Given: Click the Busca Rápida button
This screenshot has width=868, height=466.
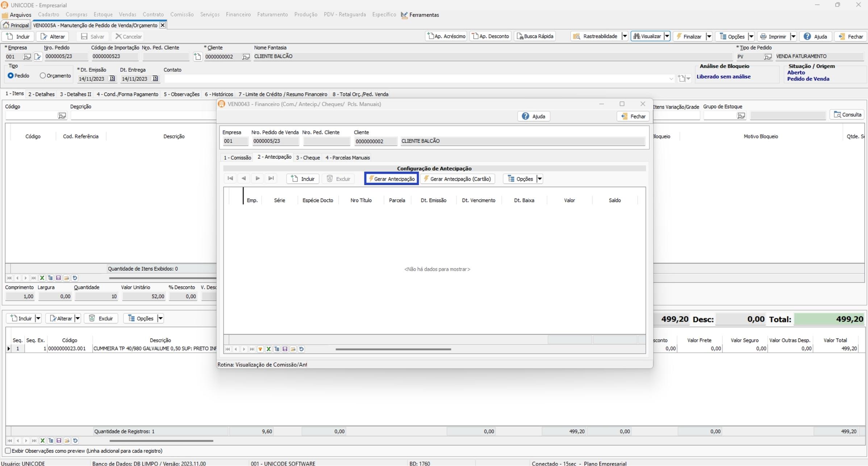Looking at the screenshot, I should click(535, 36).
